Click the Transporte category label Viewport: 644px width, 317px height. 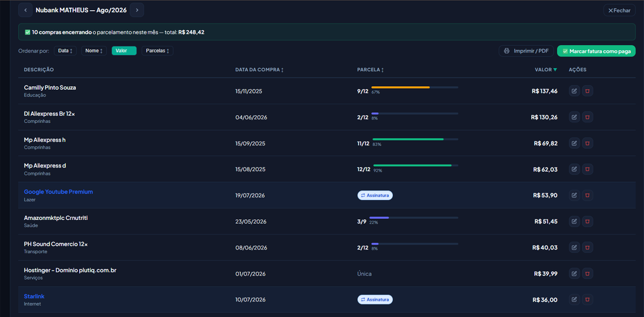point(36,252)
